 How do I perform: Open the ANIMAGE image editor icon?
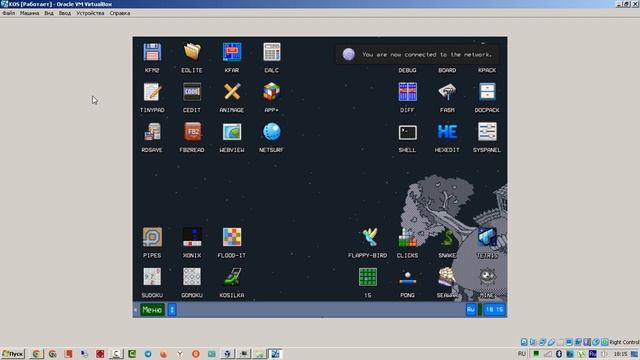pos(232,92)
